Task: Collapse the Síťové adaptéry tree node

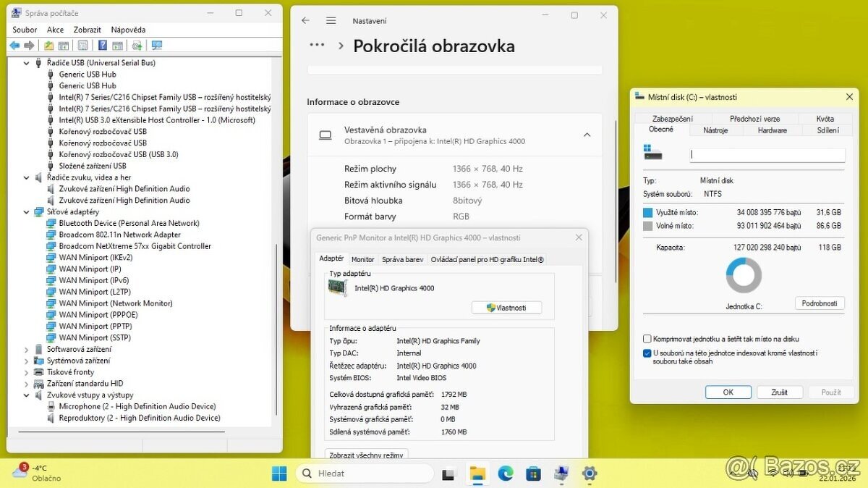Action: point(27,212)
